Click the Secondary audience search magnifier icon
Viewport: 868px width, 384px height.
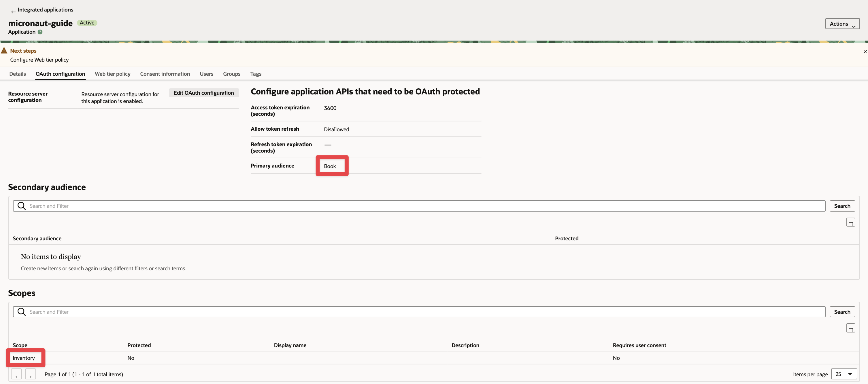(22, 206)
